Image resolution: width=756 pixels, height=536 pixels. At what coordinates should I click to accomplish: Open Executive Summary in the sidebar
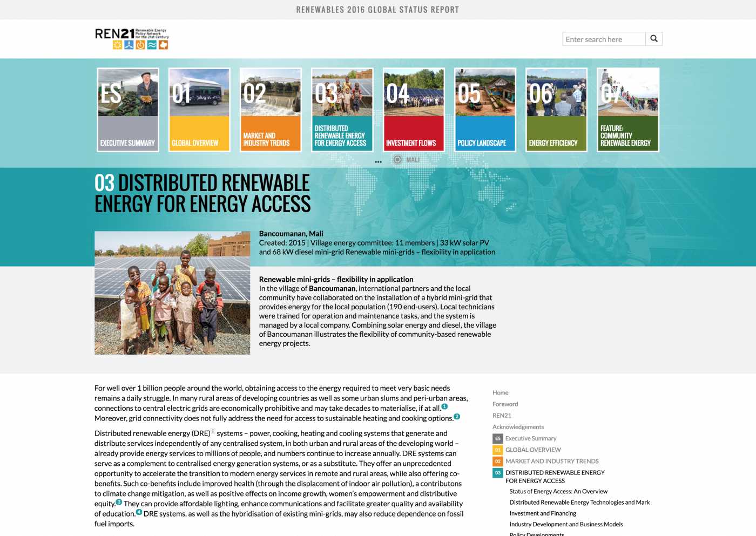point(531,438)
